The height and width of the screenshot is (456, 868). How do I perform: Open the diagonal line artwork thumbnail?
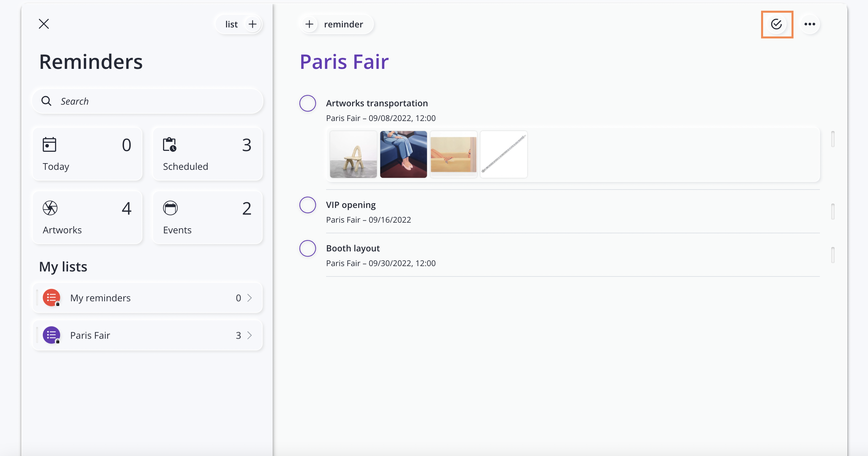[504, 154]
